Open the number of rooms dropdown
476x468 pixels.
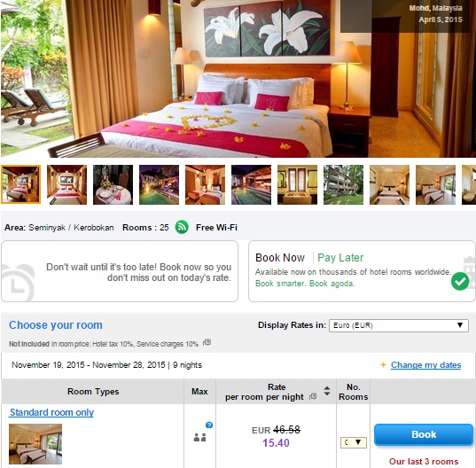point(354,442)
